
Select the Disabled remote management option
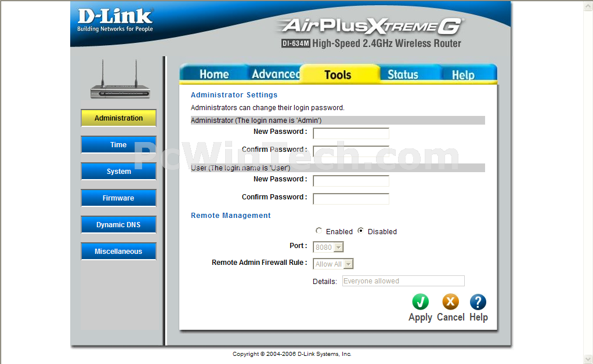coord(361,231)
